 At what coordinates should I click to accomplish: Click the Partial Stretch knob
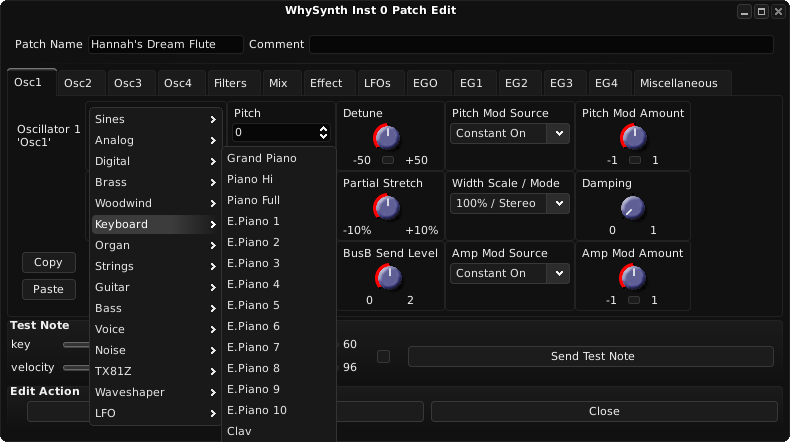(386, 207)
